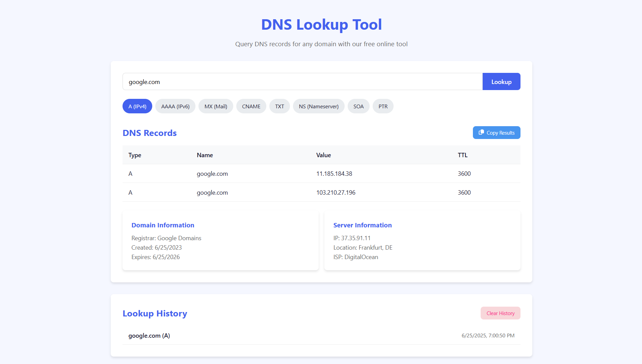Image resolution: width=642 pixels, height=364 pixels.
Task: Click the Domain Information card heading
Action: (x=163, y=225)
